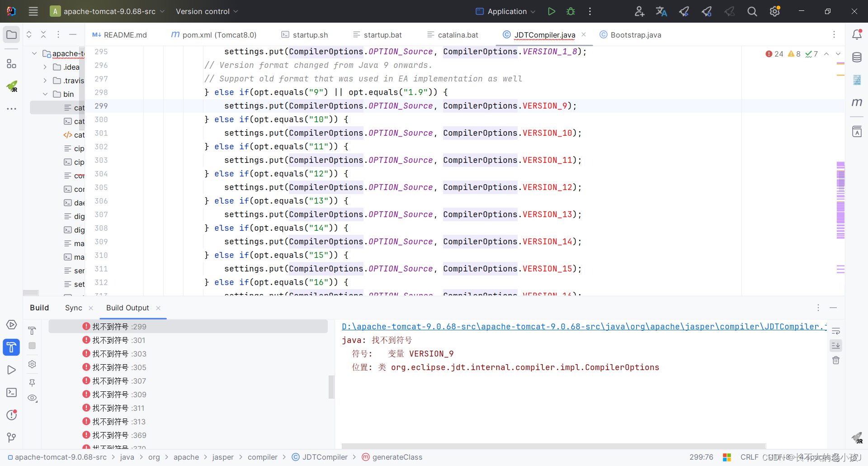Switch to README.md tab
Image resolution: width=868 pixels, height=466 pixels.
(x=119, y=35)
